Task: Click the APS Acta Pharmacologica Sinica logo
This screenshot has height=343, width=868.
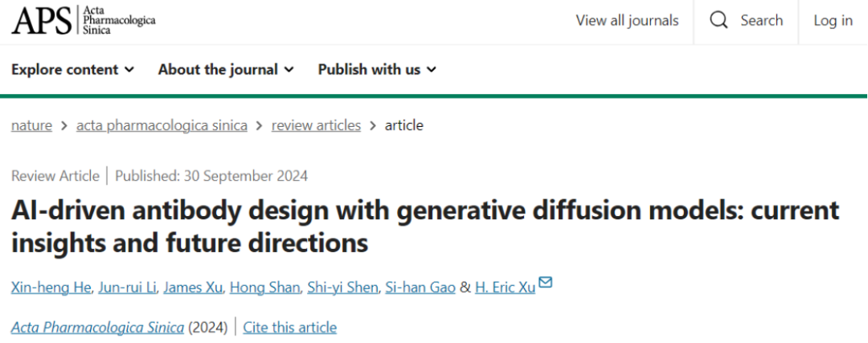Action: tap(84, 20)
